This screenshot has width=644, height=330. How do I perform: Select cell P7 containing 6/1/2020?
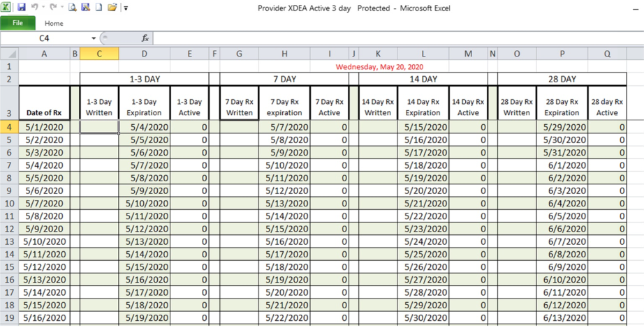click(562, 165)
